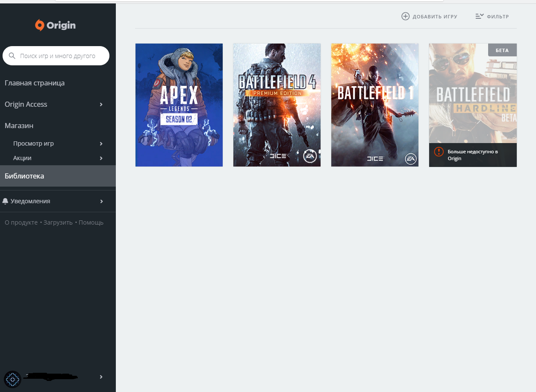Select the Apex Legends game tile
The height and width of the screenshot is (392, 536).
click(x=179, y=105)
